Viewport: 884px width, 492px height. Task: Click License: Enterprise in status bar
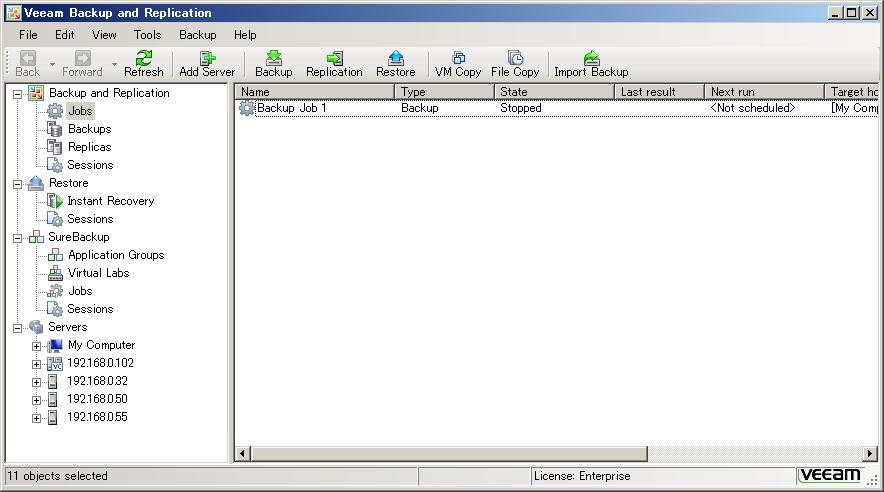pos(582,476)
